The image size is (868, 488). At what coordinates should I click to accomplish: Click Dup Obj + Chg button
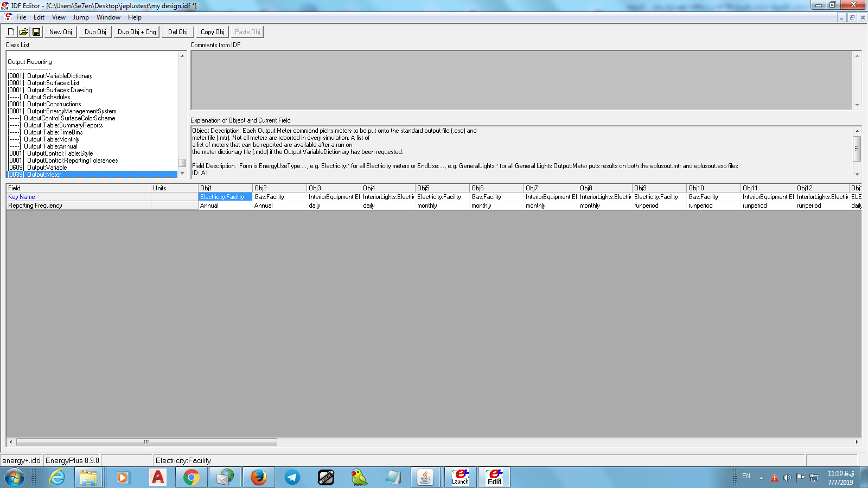[x=137, y=32]
